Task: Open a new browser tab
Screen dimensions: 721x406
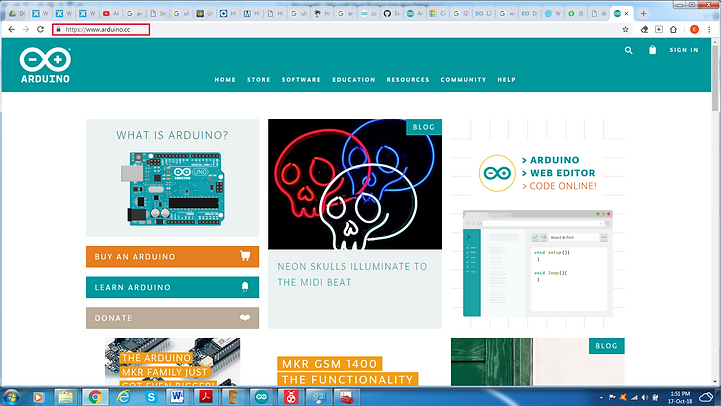Action: [643, 13]
